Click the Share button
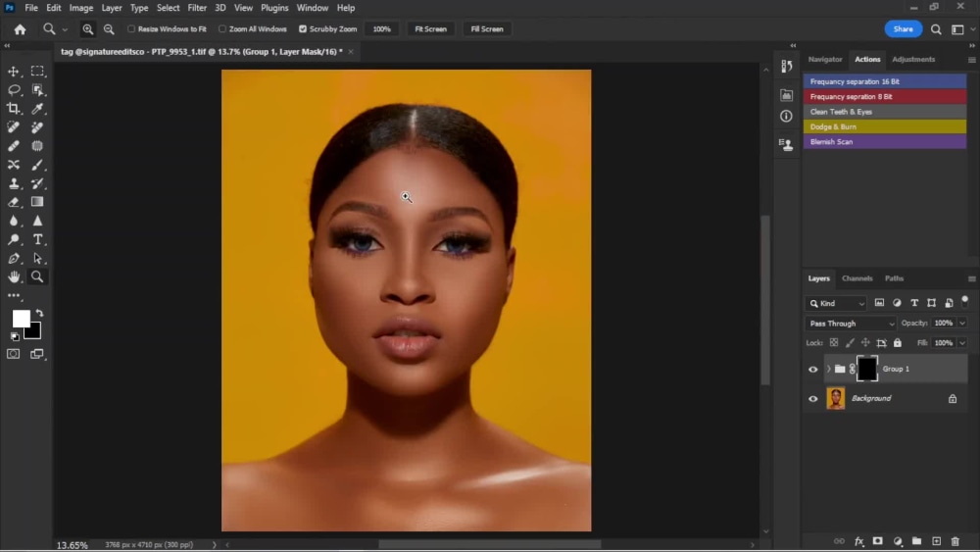Screen dimensions: 980x552 (x=904, y=29)
